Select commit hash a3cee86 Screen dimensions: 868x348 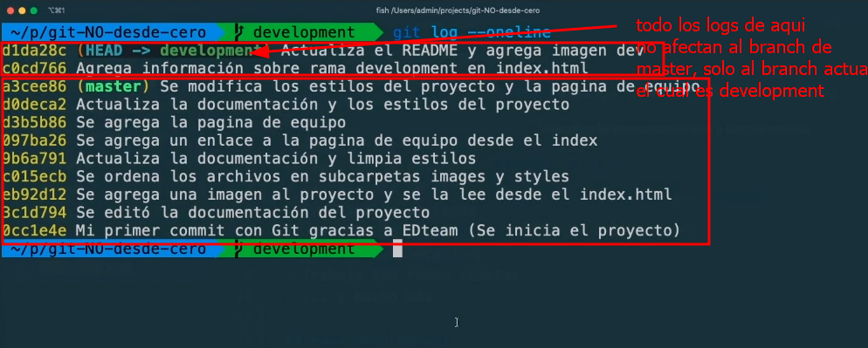pos(34,87)
